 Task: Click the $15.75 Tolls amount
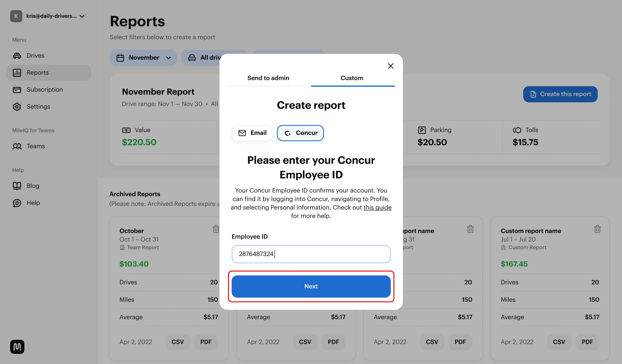point(525,142)
